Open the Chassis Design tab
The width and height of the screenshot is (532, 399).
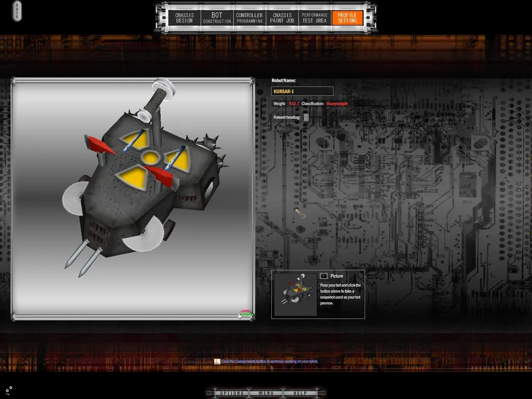pyautogui.click(x=185, y=18)
